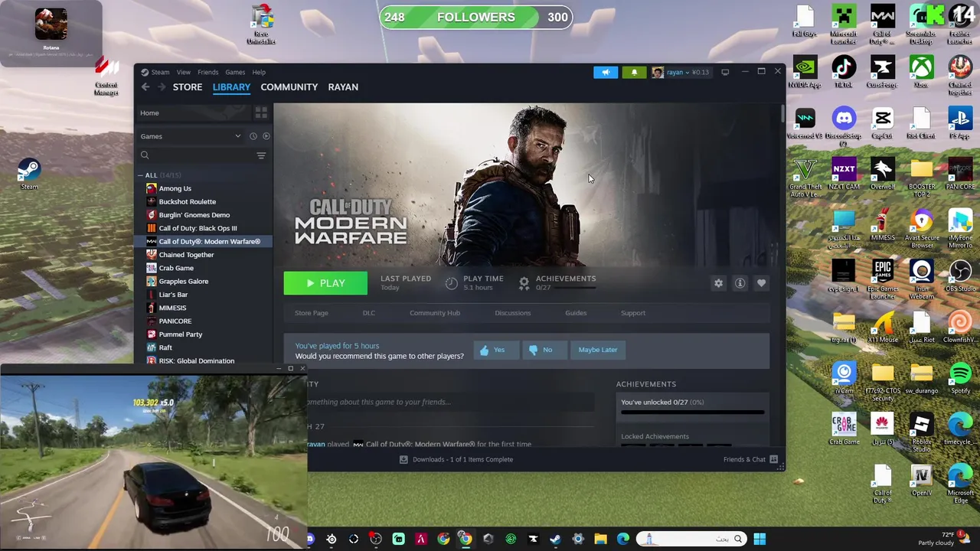This screenshot has height=551, width=980.
Task: Open NZXT CAM desktop shortcut
Action: point(844,174)
